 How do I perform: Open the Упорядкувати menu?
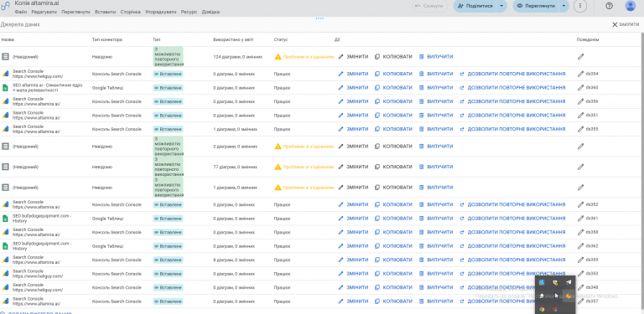(161, 12)
